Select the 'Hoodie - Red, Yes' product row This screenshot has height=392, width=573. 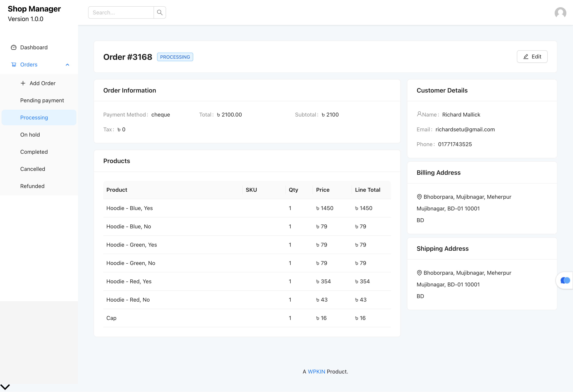point(247,281)
